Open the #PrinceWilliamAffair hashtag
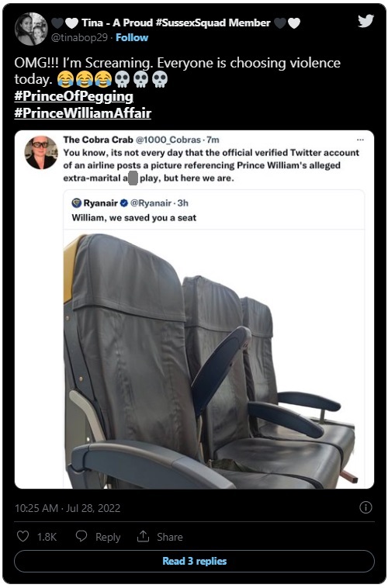 click(x=82, y=113)
